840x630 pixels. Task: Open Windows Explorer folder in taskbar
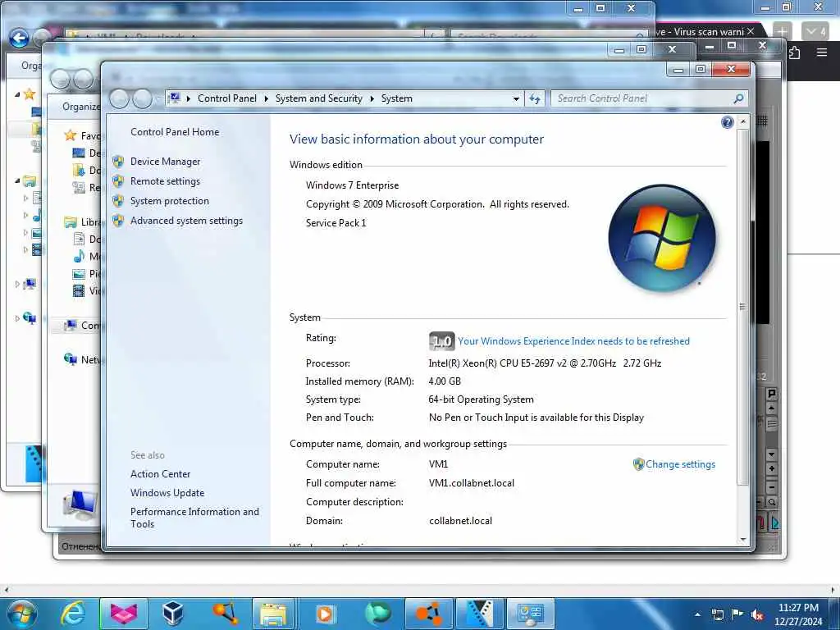tap(273, 614)
